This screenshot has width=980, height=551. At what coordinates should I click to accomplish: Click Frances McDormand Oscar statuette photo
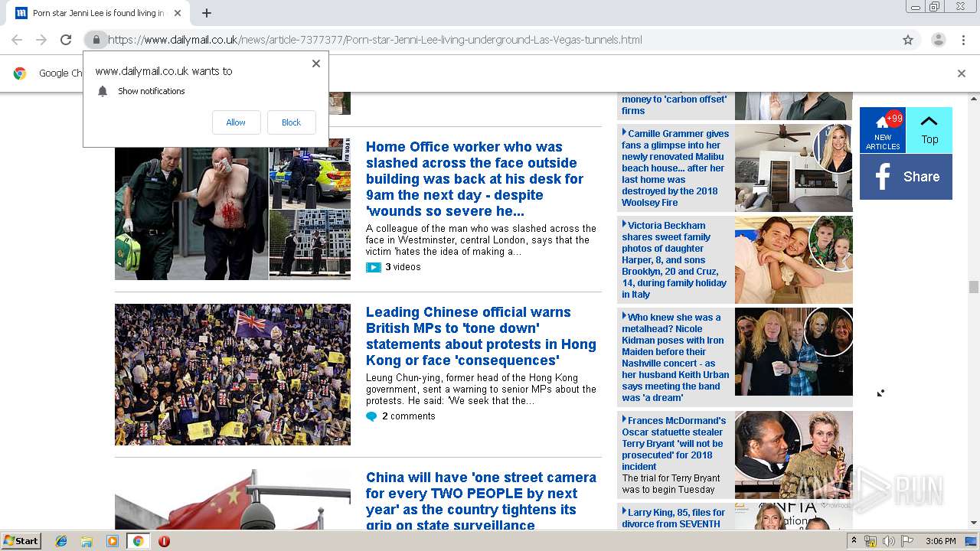click(x=793, y=455)
